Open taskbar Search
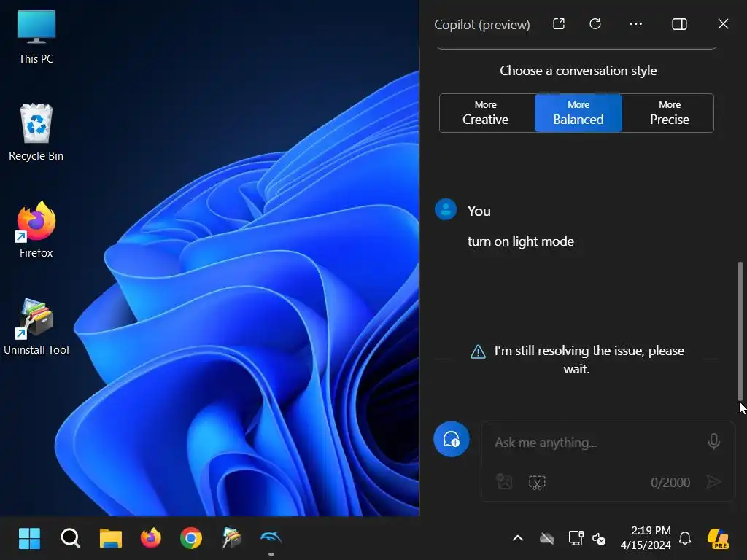 71,539
